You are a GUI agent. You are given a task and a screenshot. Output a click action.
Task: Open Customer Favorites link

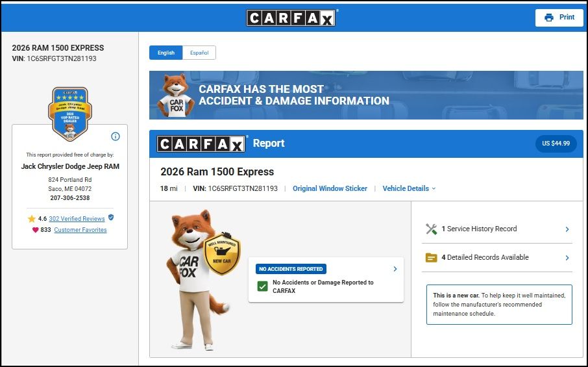80,230
